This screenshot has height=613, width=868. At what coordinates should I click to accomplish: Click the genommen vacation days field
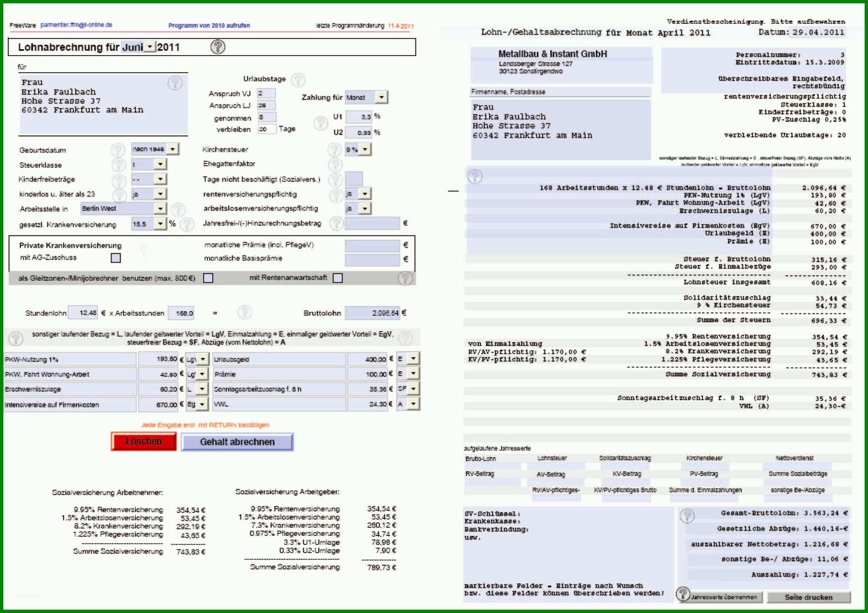click(x=267, y=117)
